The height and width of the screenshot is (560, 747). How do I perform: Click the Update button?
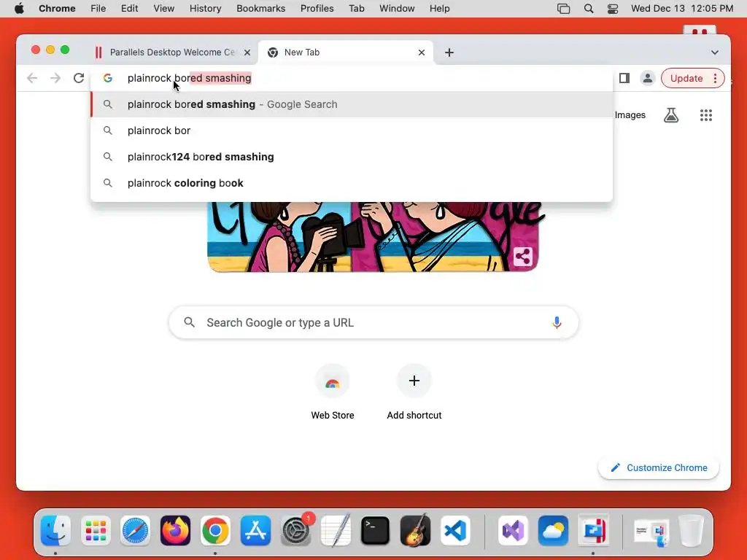(x=686, y=78)
